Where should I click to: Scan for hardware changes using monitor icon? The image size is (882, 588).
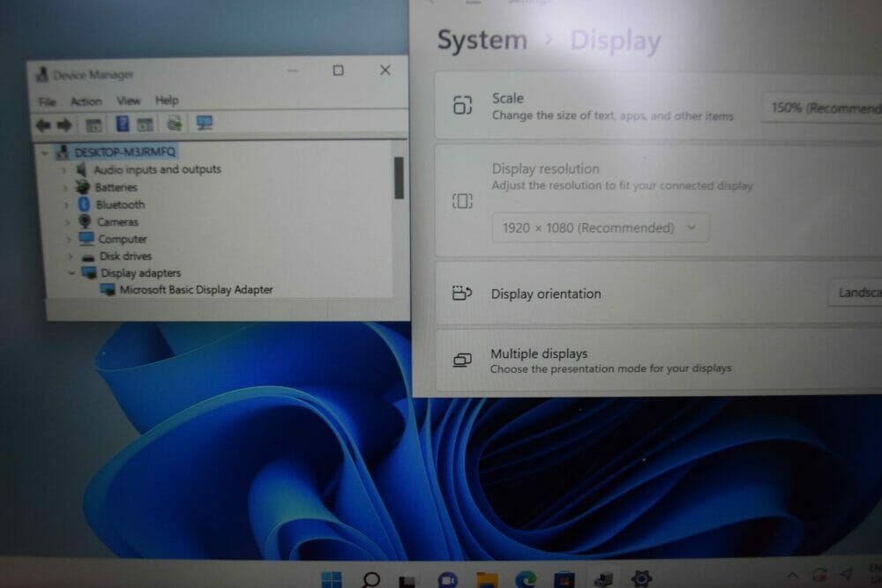click(205, 123)
